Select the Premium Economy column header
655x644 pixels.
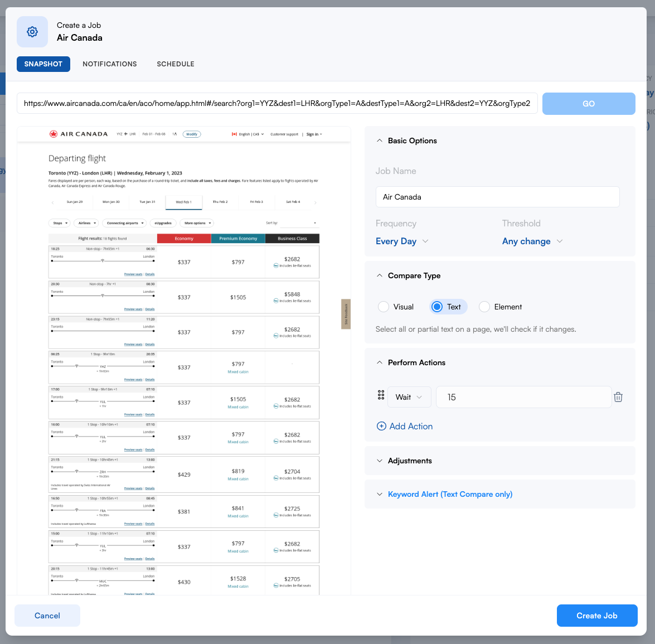click(x=238, y=238)
